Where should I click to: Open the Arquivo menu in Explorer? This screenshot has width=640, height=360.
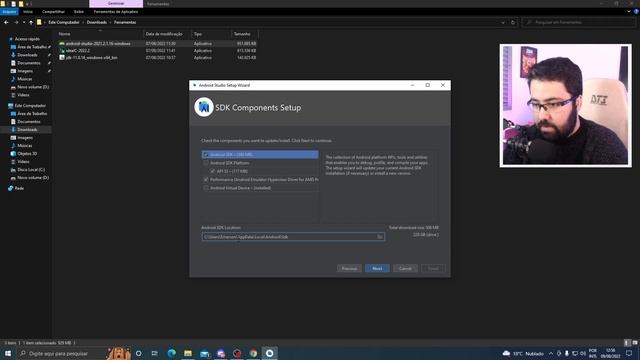pos(9,12)
